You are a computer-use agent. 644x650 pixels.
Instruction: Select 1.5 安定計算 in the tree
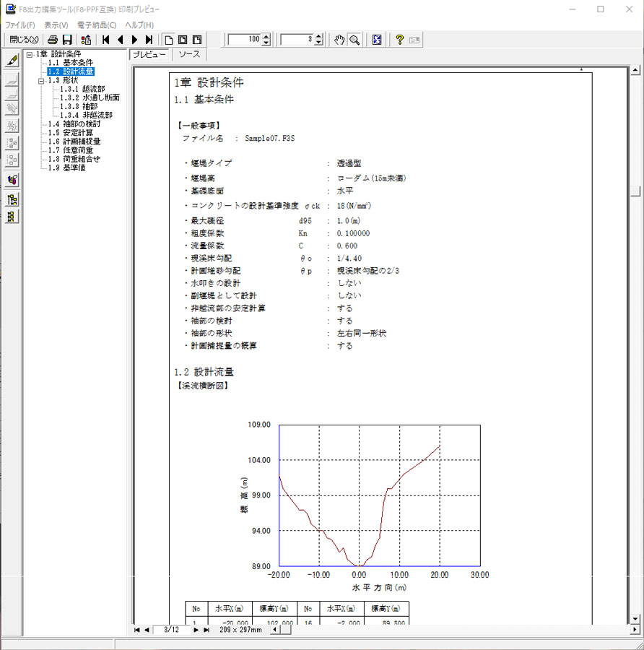coord(70,133)
